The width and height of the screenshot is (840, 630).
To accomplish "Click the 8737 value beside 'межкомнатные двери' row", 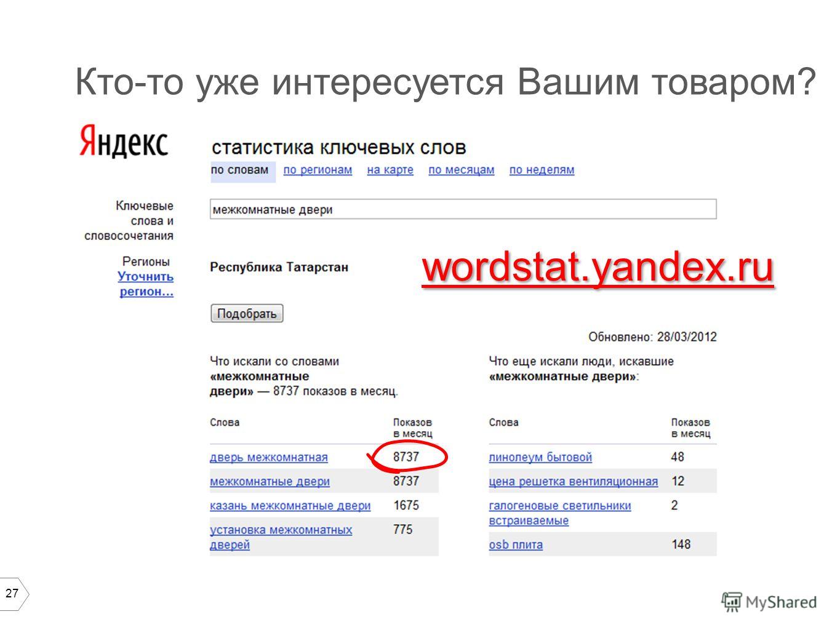I will pos(406,481).
